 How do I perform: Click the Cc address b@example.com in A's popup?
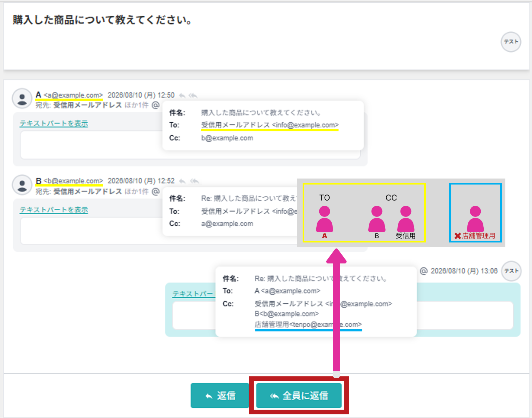click(x=227, y=138)
